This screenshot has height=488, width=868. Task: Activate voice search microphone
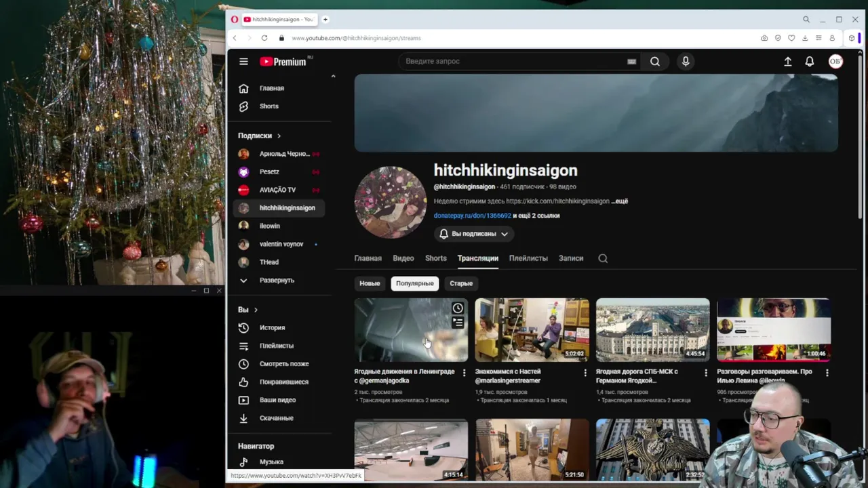click(x=686, y=62)
